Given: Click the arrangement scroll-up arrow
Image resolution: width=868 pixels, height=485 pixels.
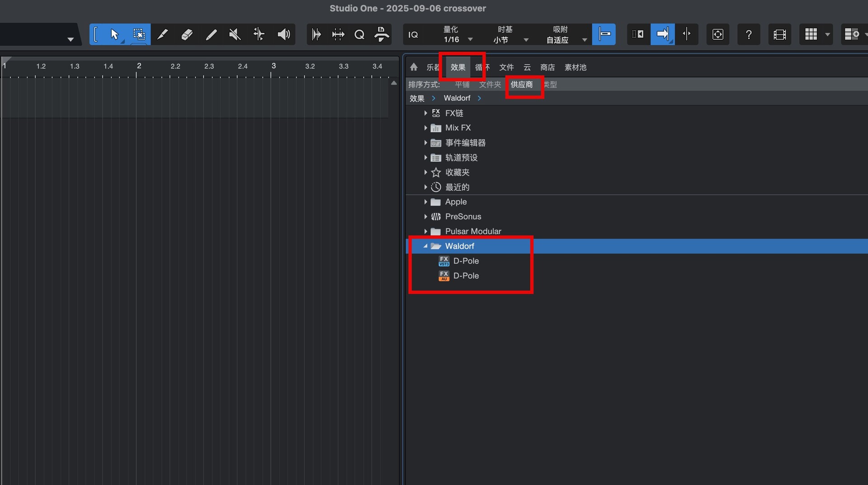Looking at the screenshot, I should click(394, 83).
